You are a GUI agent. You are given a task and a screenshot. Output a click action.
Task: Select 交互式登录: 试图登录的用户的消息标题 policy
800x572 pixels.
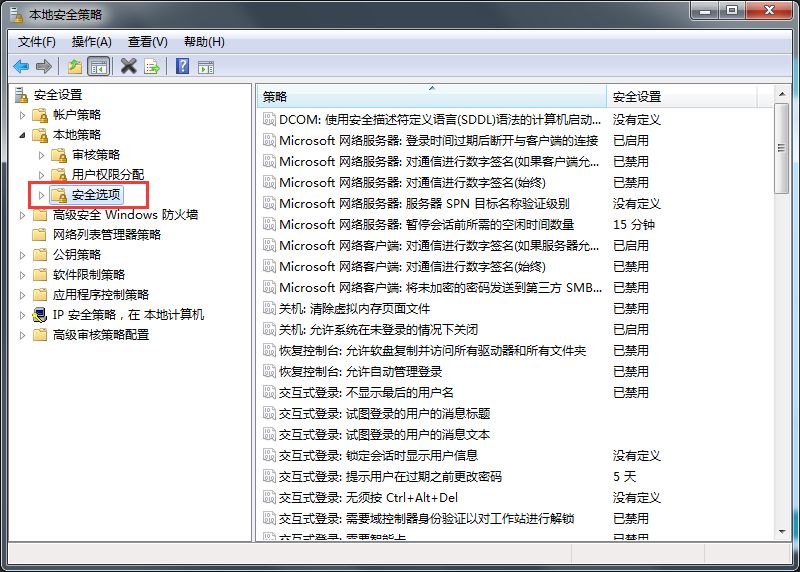[x=384, y=413]
